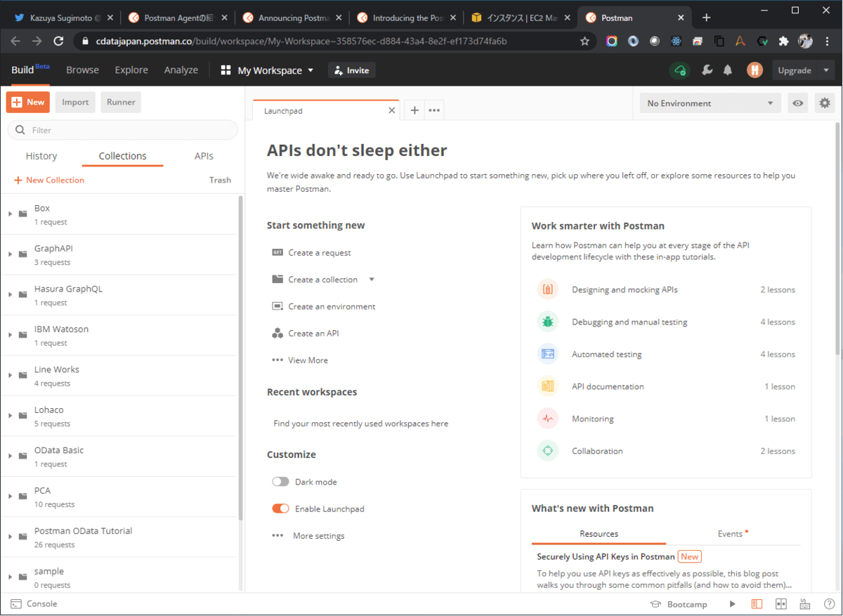Open the Upgrade dropdown arrow
This screenshot has width=843, height=616.
pos(826,70)
